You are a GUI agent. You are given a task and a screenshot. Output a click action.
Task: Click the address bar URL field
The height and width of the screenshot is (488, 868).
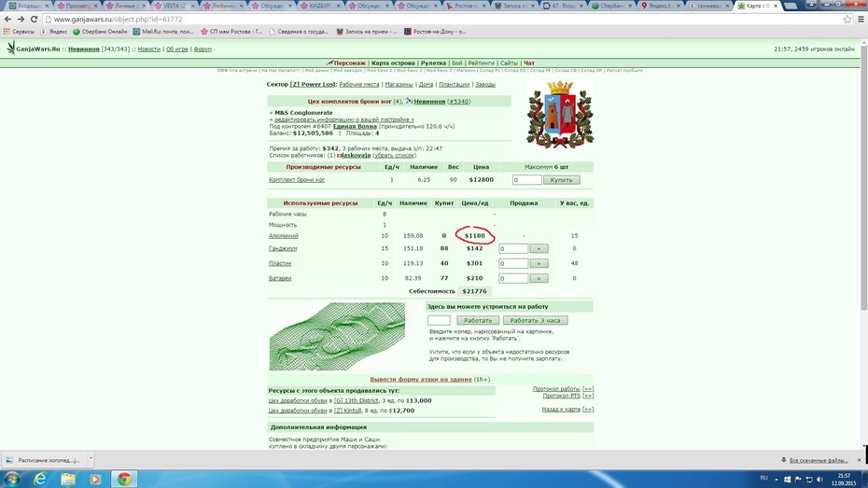pyautogui.click(x=442, y=19)
